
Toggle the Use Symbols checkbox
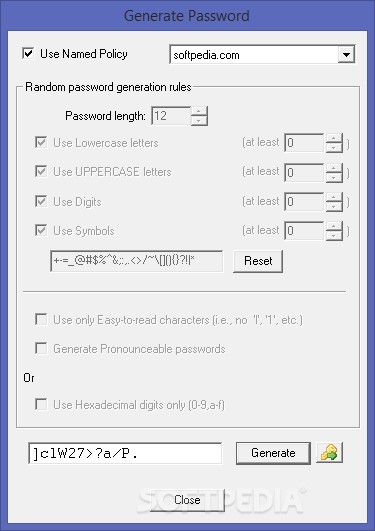[x=41, y=231]
